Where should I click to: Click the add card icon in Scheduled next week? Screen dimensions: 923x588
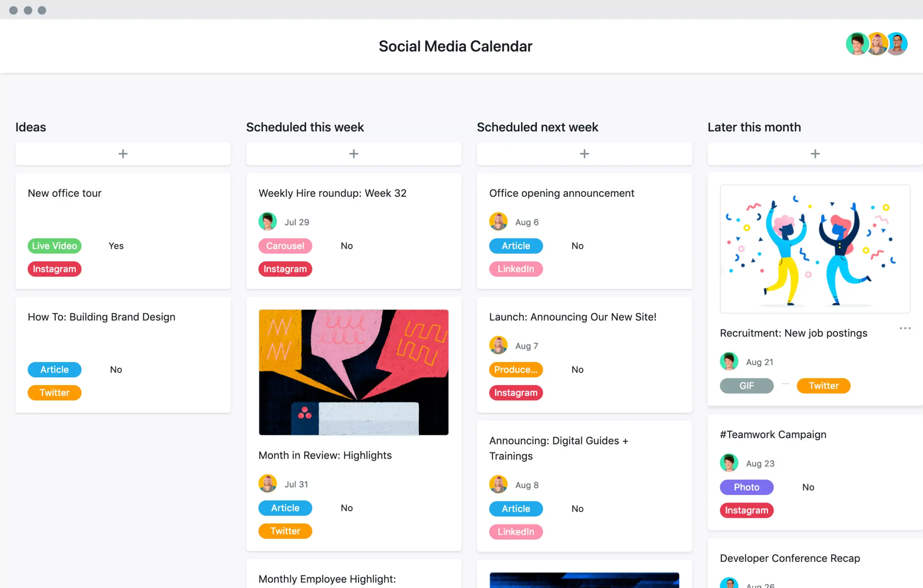(x=583, y=153)
